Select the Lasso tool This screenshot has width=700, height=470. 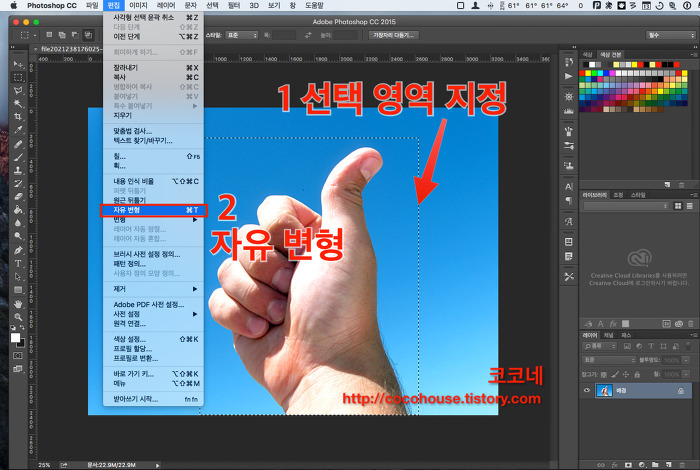[18, 90]
